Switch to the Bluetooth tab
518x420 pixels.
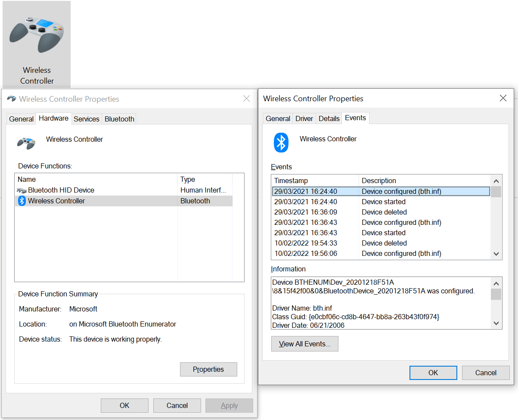point(119,119)
